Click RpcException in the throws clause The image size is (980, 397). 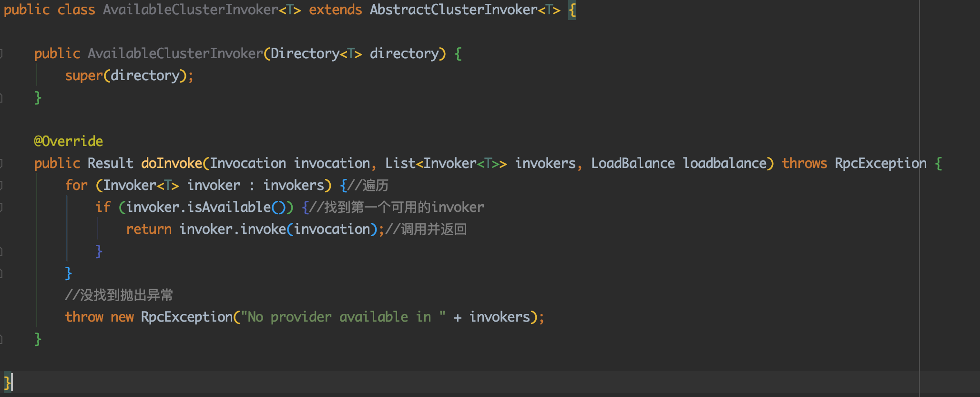(x=881, y=163)
